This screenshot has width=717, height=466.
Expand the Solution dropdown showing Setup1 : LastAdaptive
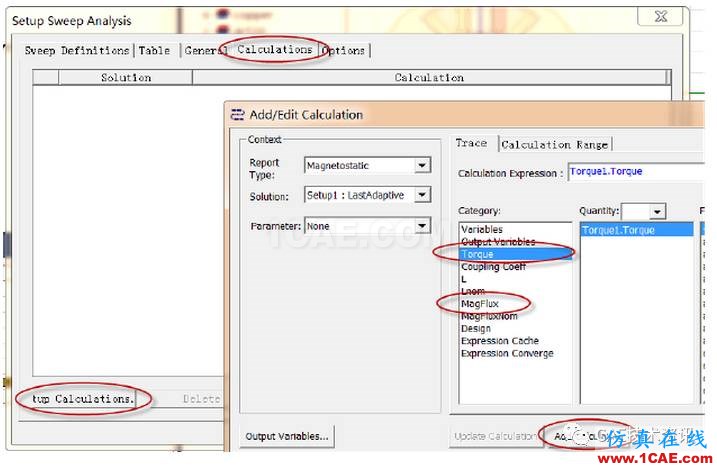pos(423,195)
